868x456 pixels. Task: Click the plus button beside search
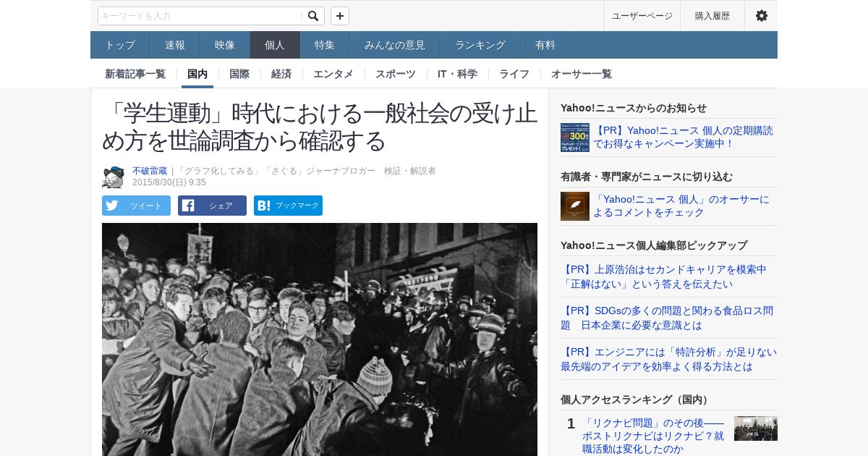[340, 16]
